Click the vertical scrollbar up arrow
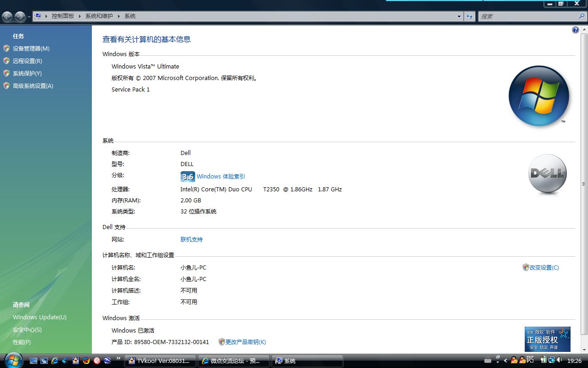 tap(584, 30)
